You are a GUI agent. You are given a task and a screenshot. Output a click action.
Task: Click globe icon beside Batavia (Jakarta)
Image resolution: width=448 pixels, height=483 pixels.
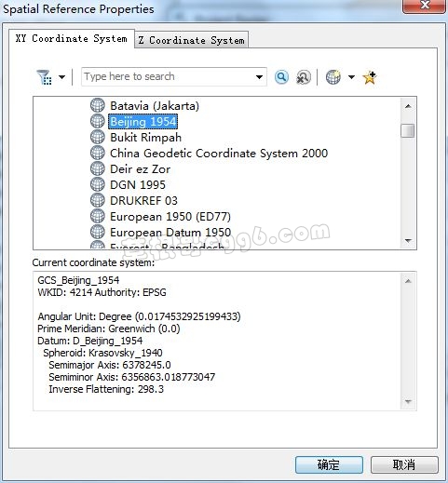(98, 105)
